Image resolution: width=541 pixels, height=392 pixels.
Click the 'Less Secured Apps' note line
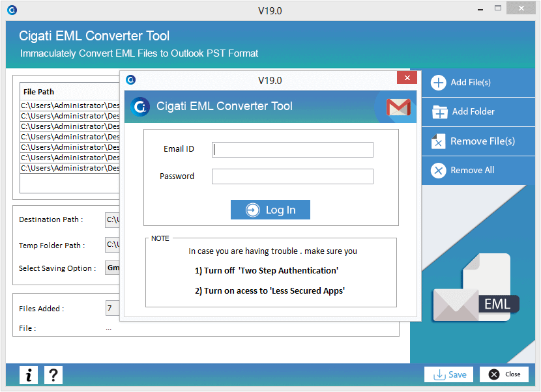click(270, 291)
